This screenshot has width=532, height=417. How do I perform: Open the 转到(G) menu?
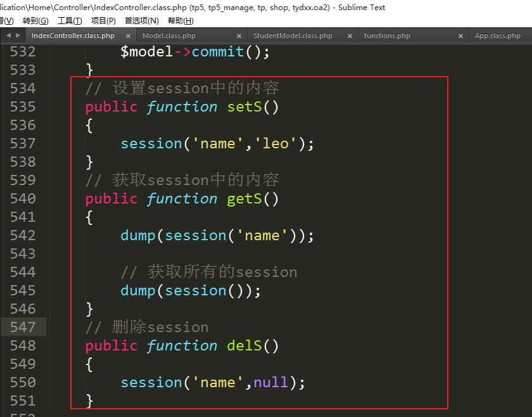pos(35,21)
